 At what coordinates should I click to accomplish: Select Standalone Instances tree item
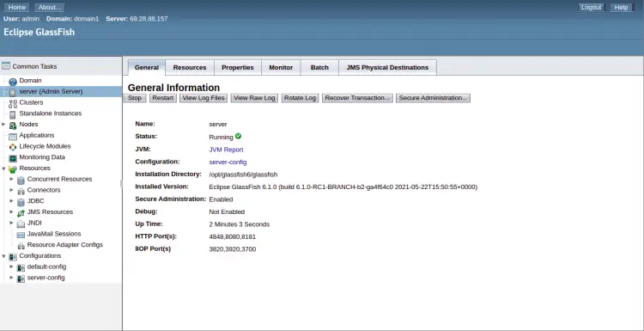point(50,113)
